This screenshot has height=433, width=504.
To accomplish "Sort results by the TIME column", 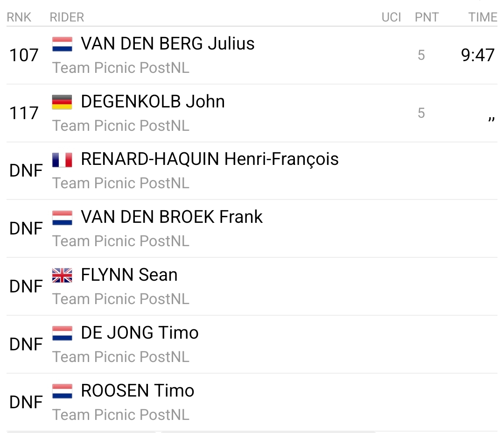I will pos(483,18).
